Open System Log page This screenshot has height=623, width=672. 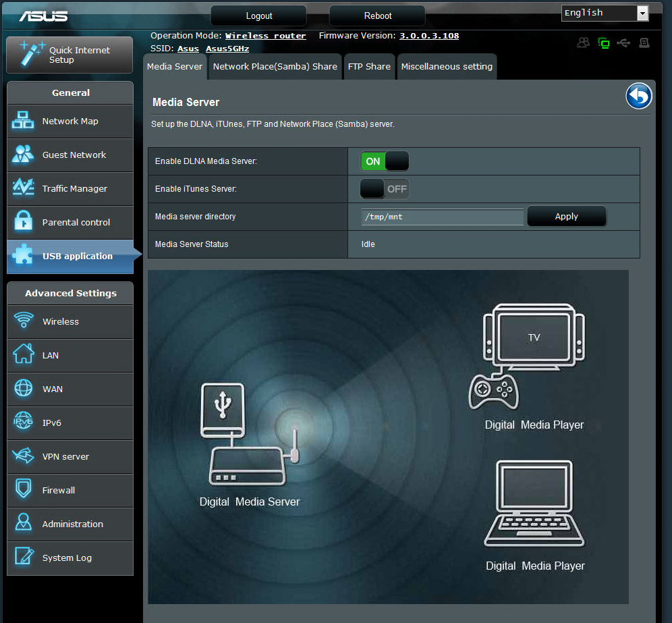pyautogui.click(x=70, y=558)
